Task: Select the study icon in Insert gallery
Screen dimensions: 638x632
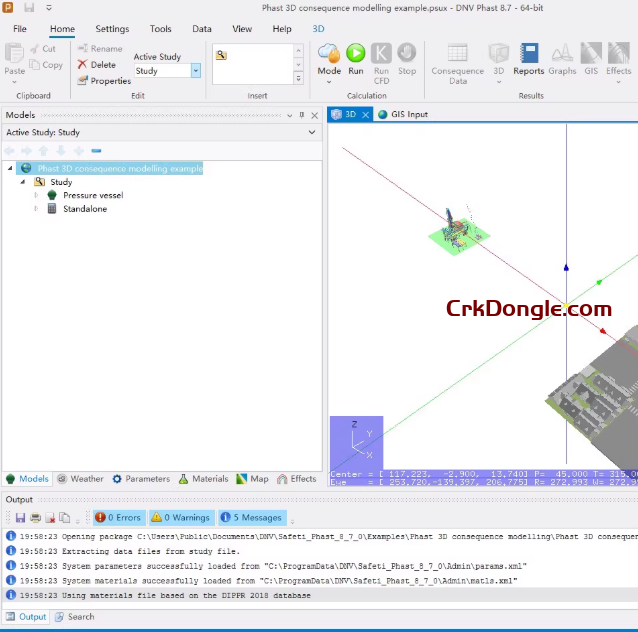Action: pos(221,55)
